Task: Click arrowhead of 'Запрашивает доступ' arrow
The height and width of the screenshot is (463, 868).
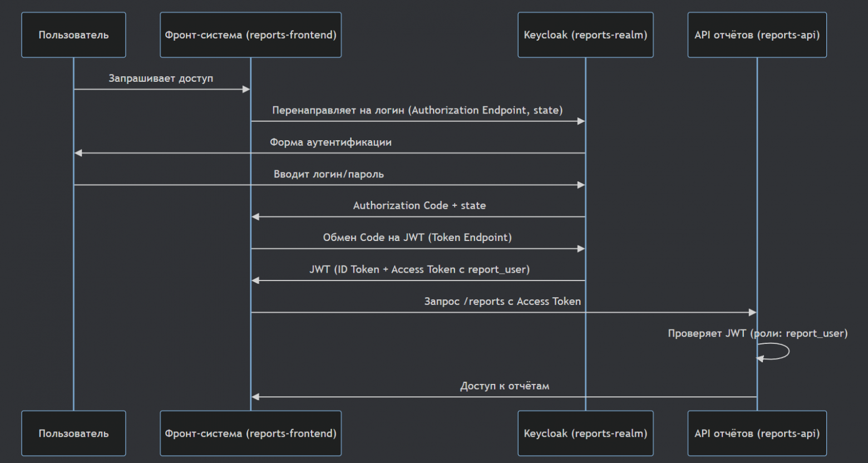Action: tap(246, 89)
